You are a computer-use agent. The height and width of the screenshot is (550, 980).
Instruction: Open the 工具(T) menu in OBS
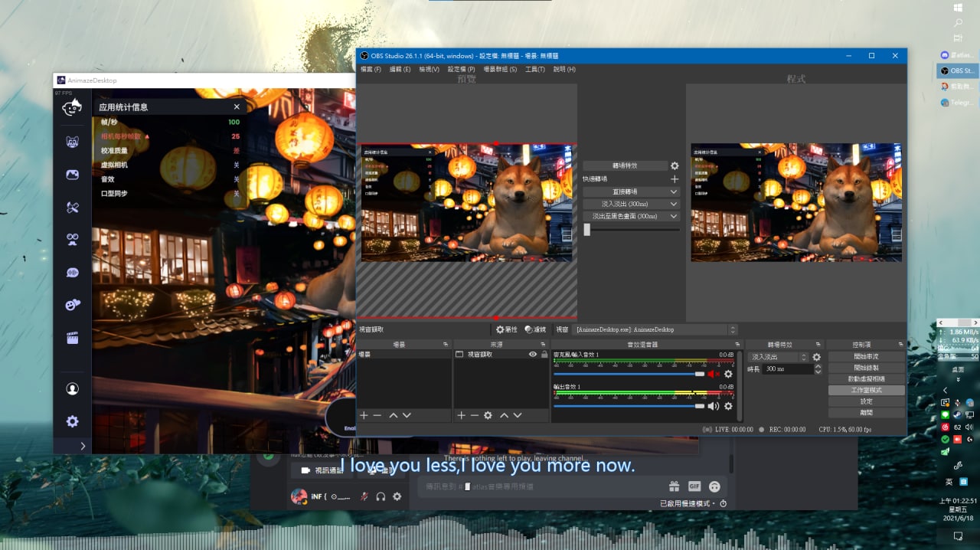535,69
